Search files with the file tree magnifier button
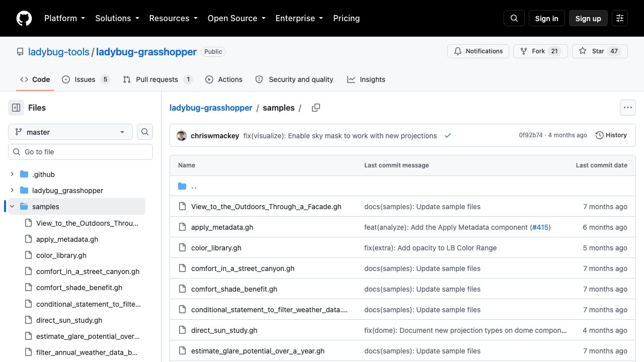Image resolution: width=644 pixels, height=362 pixels. click(x=145, y=132)
